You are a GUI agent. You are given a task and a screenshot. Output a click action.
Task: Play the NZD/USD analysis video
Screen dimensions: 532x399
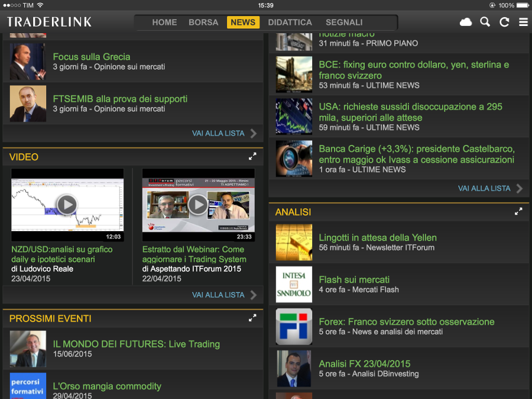pyautogui.click(x=67, y=205)
